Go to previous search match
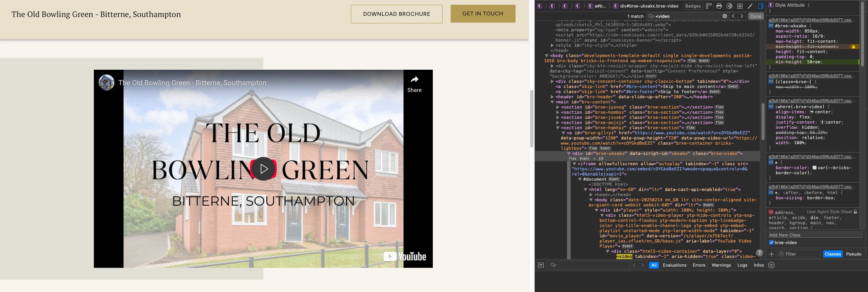 click(733, 16)
